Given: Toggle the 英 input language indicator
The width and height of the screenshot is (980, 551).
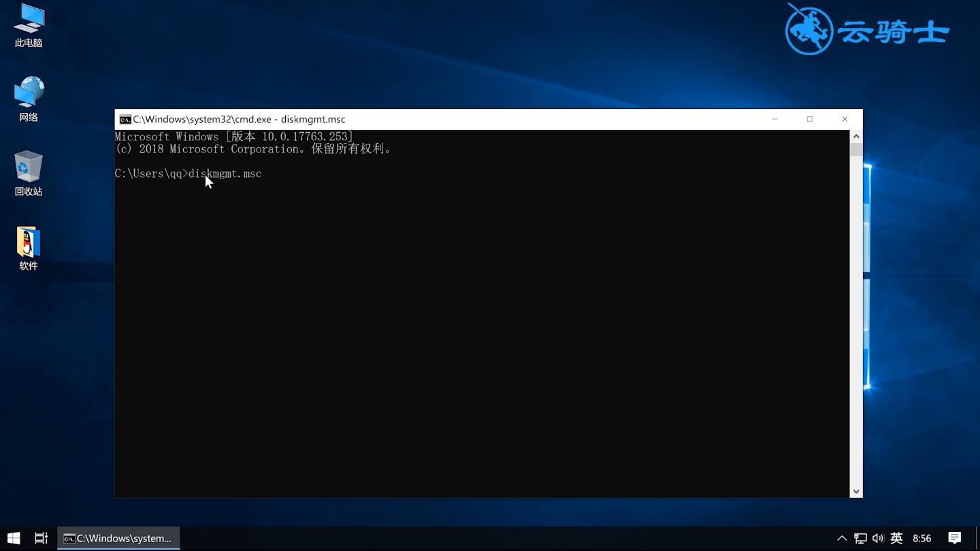Looking at the screenshot, I should 896,538.
